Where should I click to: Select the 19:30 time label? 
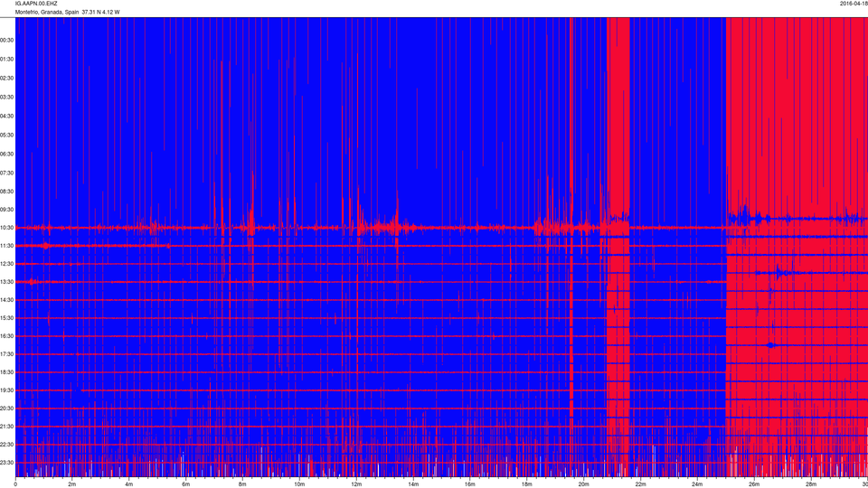coord(6,390)
